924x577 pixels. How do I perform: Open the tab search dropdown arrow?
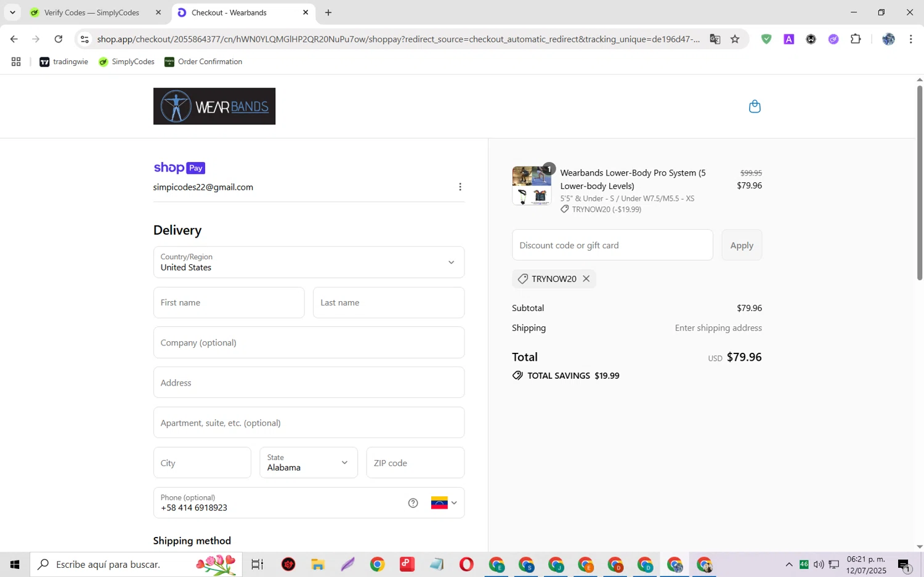point(12,12)
